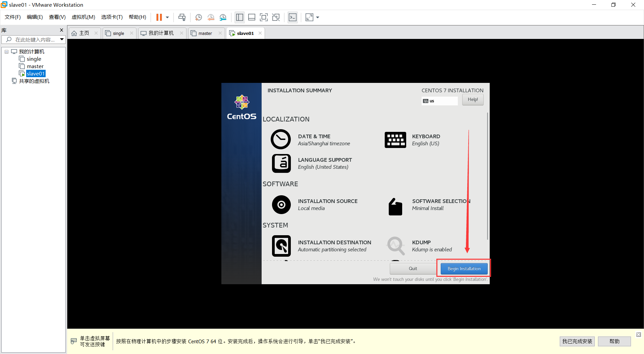Toggle the thumbnail bar view

(x=252, y=17)
